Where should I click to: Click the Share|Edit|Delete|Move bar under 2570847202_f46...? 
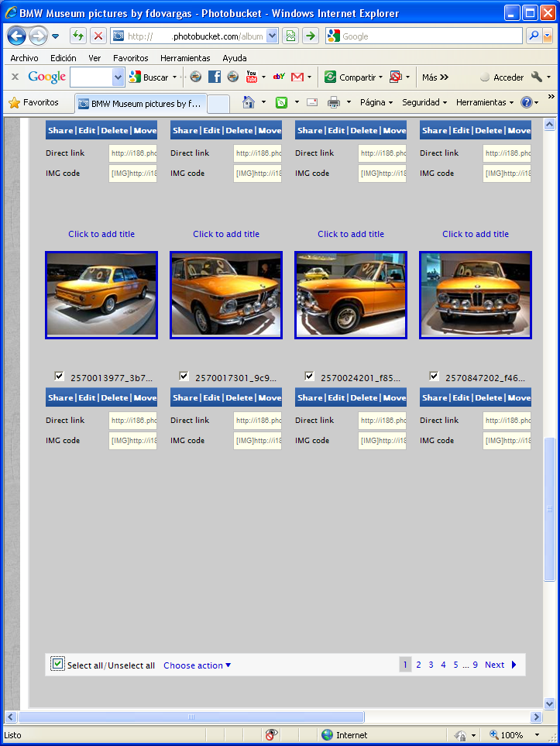(476, 397)
